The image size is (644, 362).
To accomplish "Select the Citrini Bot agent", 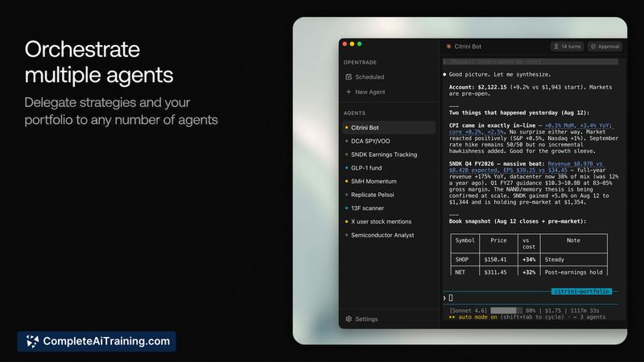I will [x=389, y=128].
